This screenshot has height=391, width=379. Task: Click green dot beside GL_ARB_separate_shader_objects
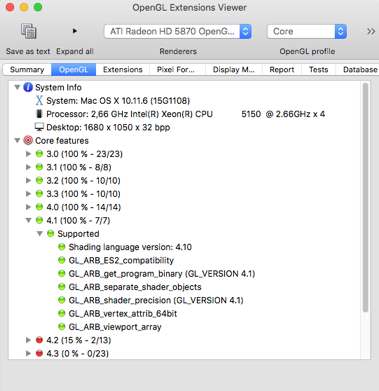[61, 287]
